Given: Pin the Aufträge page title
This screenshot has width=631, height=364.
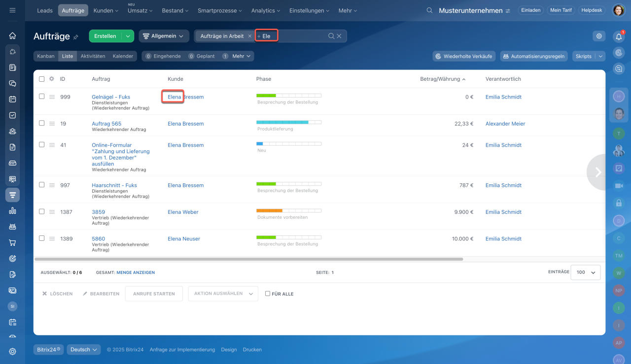Looking at the screenshot, I should point(76,37).
